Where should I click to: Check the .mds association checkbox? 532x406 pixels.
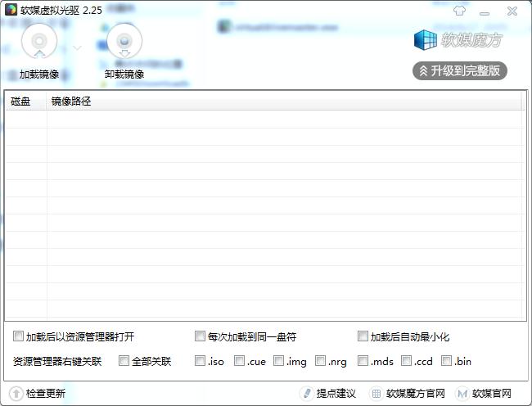click(x=363, y=360)
